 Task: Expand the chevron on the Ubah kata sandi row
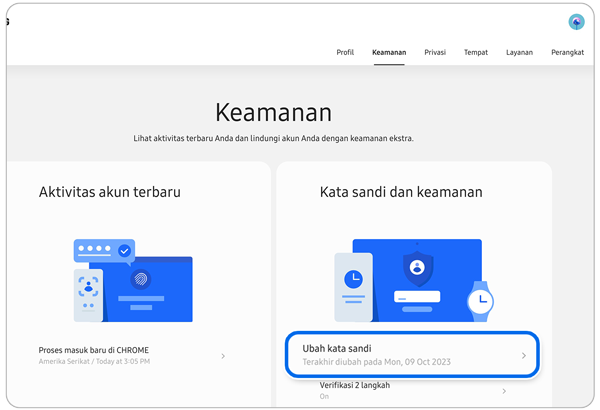point(523,355)
